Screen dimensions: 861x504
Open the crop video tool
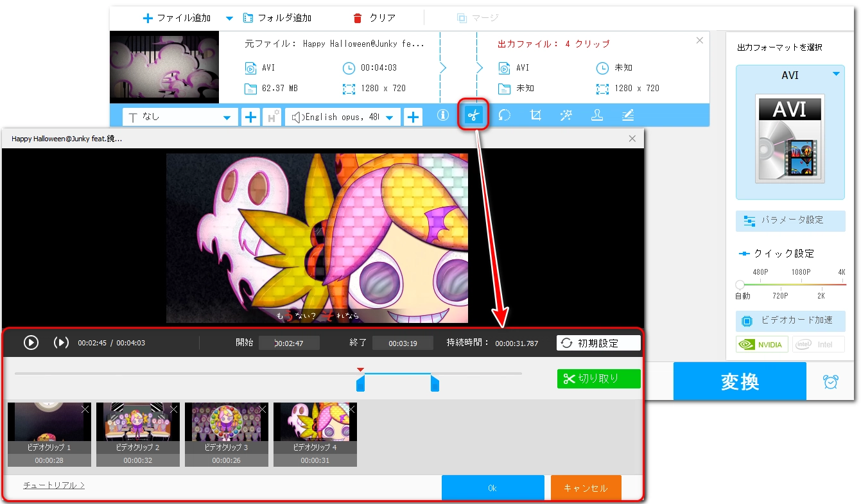pyautogui.click(x=535, y=116)
